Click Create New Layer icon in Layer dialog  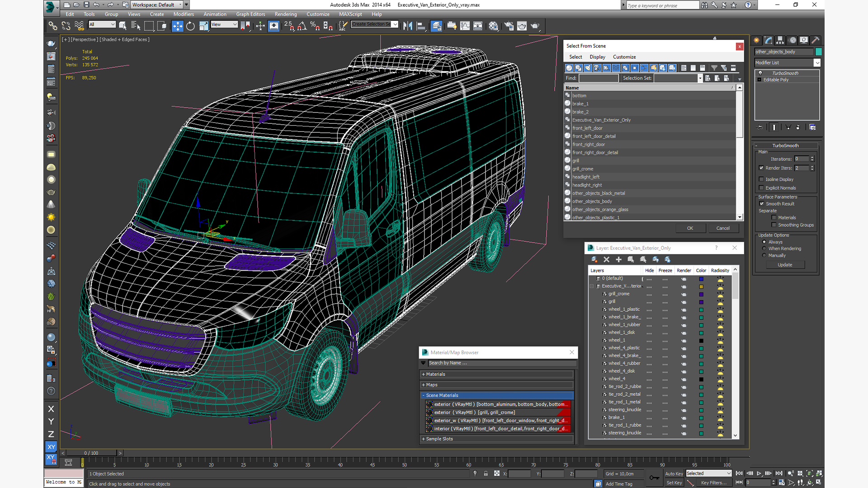[594, 259]
